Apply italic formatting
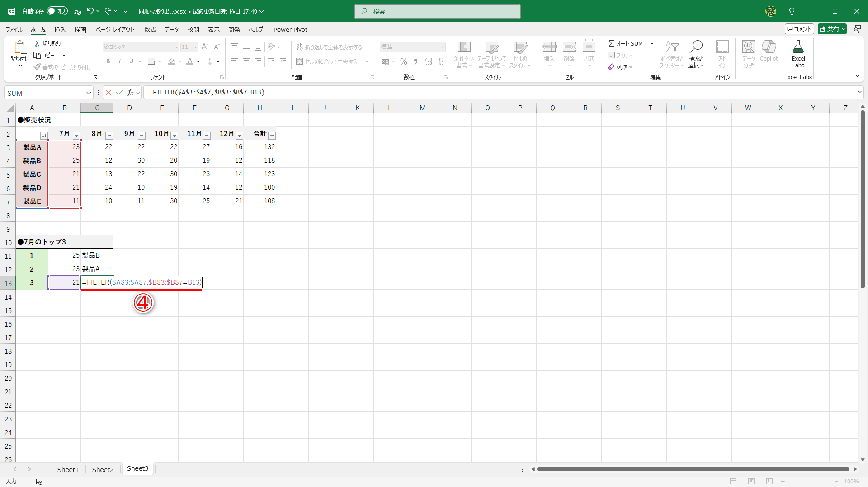Screen dimensions: 868x487 point(119,61)
